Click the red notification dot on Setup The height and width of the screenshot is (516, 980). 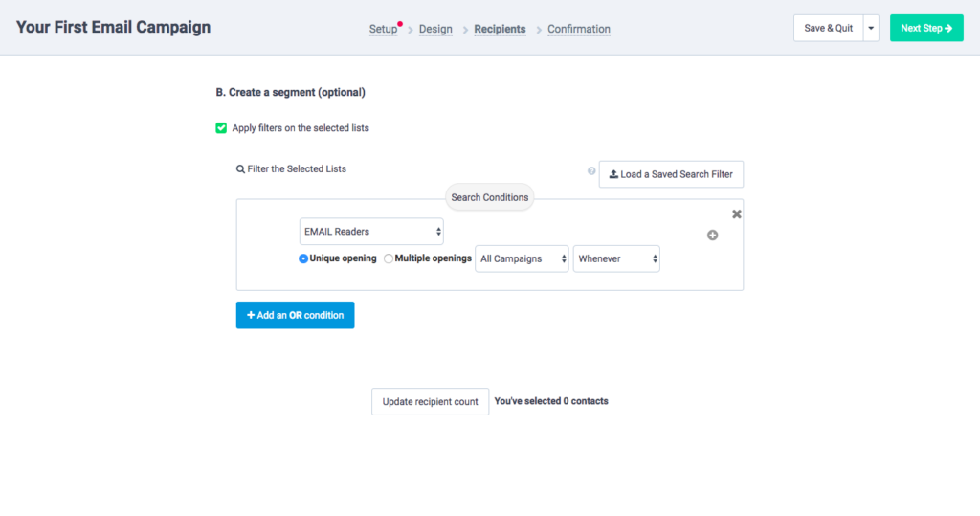400,23
